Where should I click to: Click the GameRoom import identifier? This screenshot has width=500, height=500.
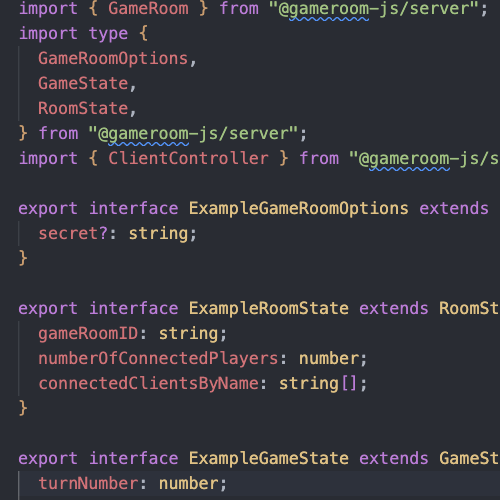(148, 8)
